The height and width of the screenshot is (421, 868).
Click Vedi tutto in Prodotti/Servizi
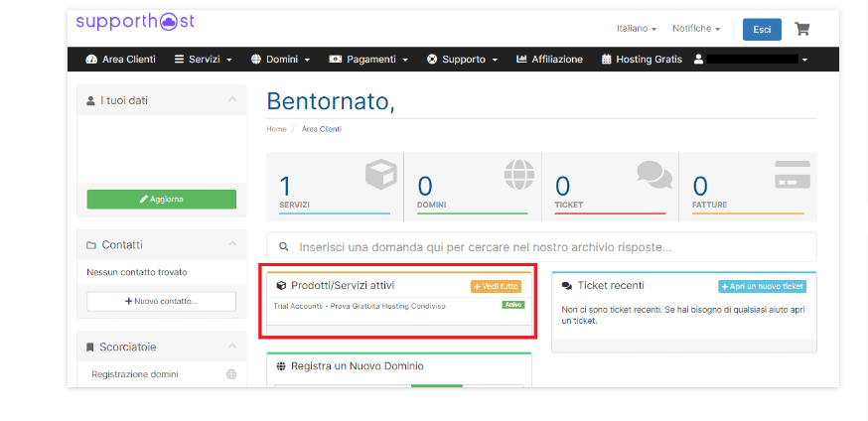(495, 286)
